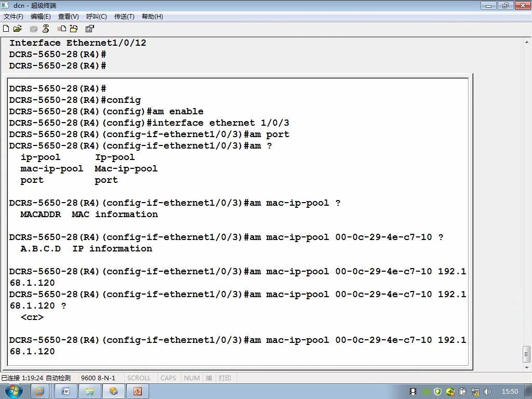Click the yellow-green security tray icon
This screenshot has height=399, width=532.
(x=450, y=392)
